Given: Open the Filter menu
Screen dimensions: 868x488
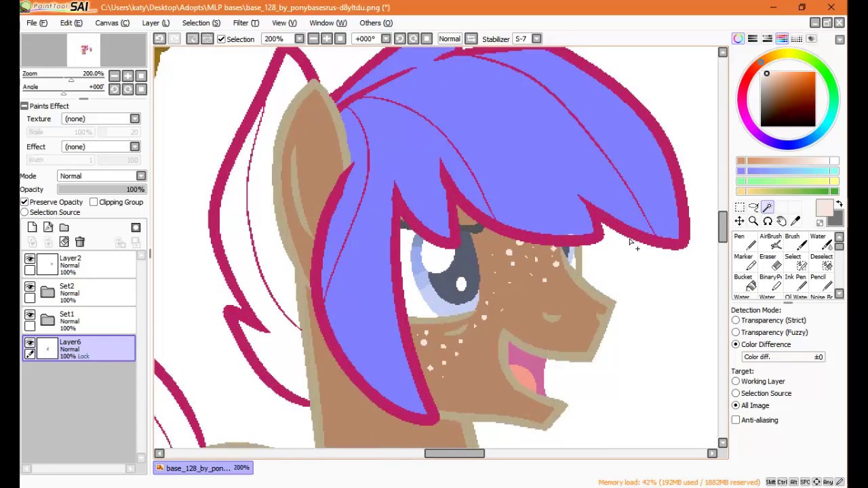Looking at the screenshot, I should tap(245, 23).
